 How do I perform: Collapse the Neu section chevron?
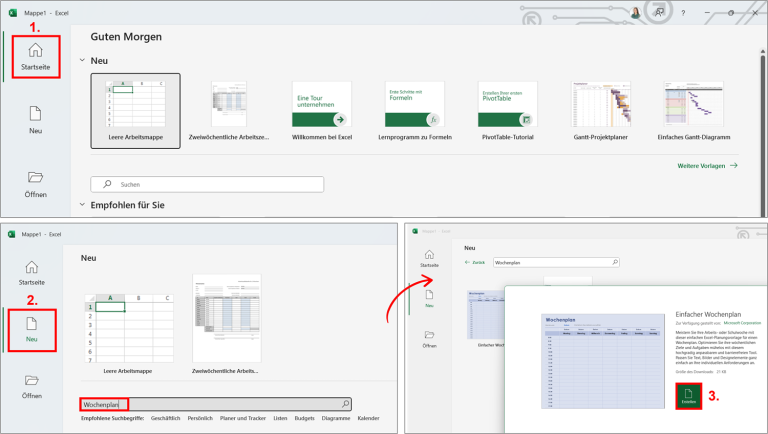click(82, 60)
